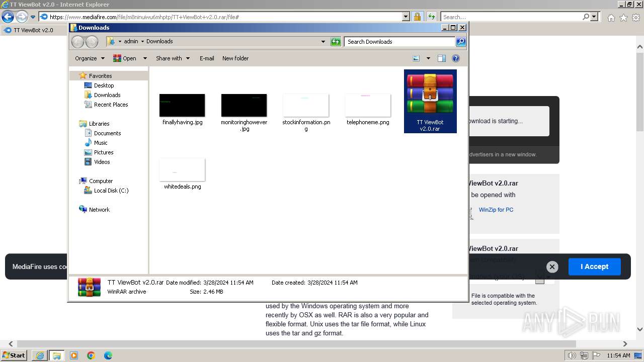Click the Change your view icon
Screen dimensions: 644x362
[416, 58]
